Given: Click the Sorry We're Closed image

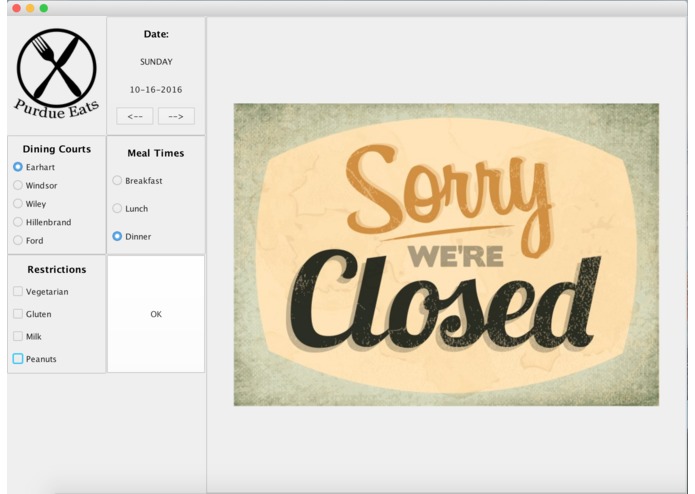Looking at the screenshot, I should [446, 255].
